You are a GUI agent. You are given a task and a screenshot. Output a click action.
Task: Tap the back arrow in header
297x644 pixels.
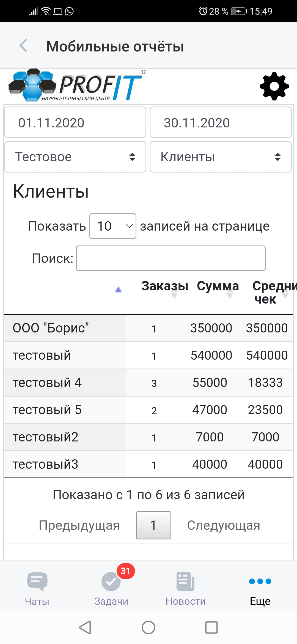coord(23,46)
